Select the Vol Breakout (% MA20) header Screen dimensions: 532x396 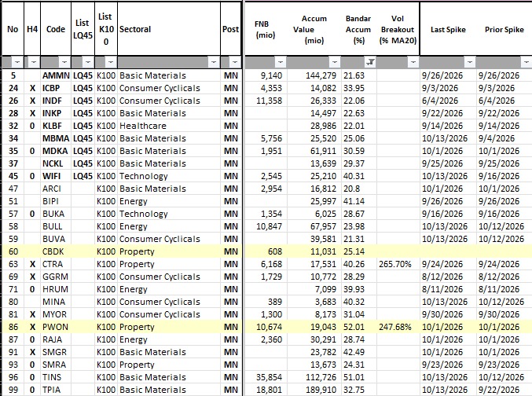398,29
